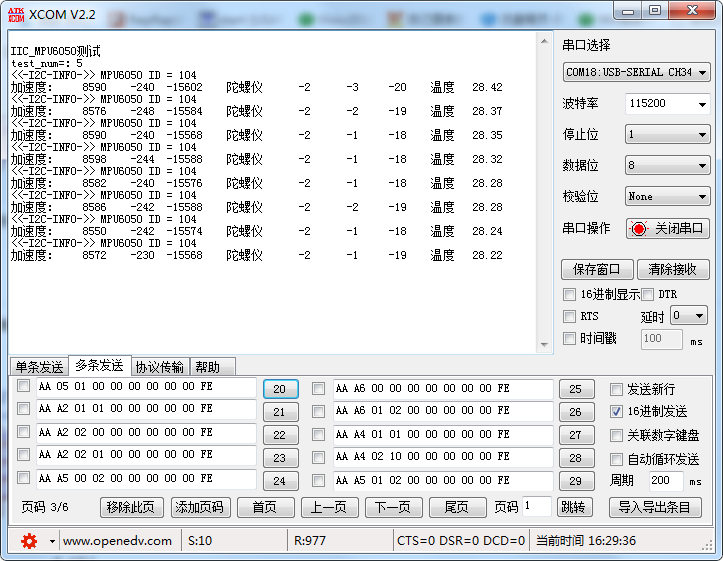The height and width of the screenshot is (561, 723).
Task: Enable the 发送新行 checkbox
Action: click(x=616, y=390)
